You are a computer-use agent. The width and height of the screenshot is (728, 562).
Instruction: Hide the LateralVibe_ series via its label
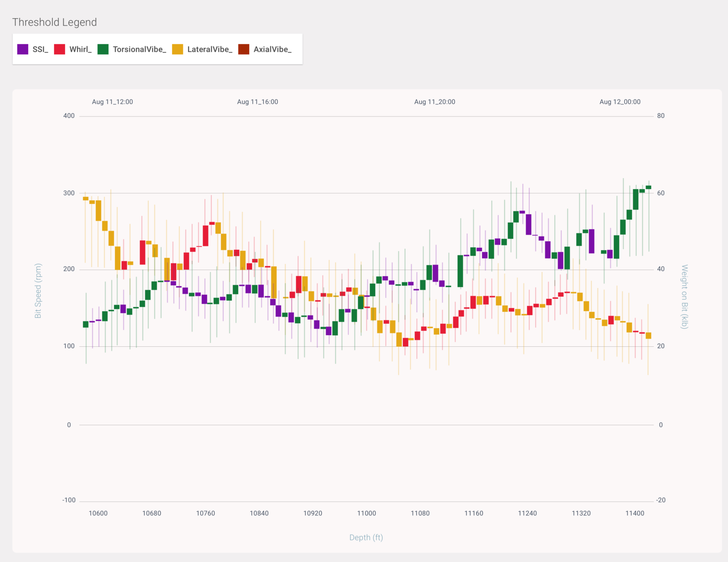click(x=210, y=49)
